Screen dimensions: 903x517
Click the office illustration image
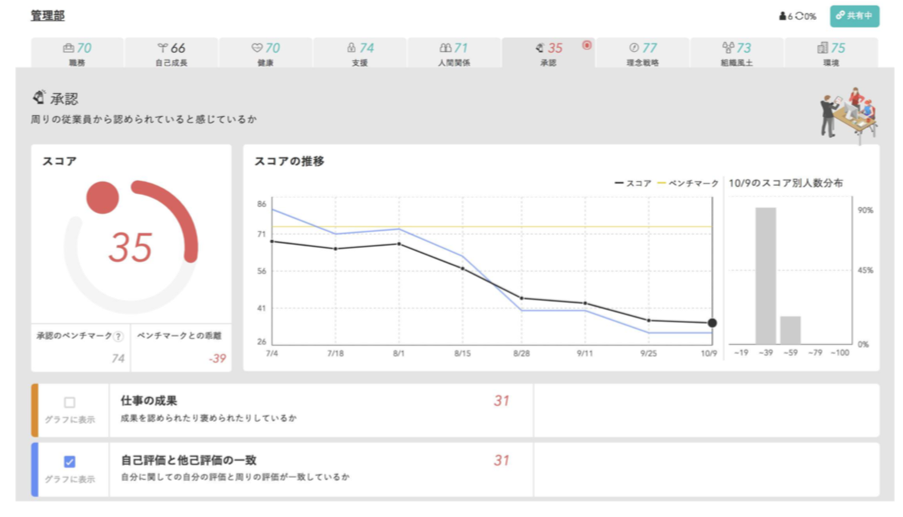click(848, 114)
